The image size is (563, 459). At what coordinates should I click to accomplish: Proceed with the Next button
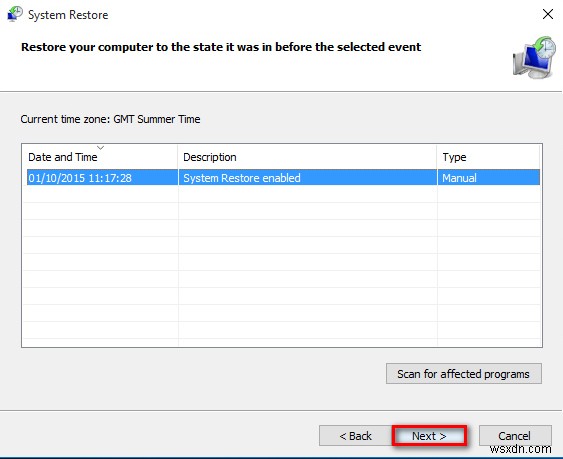coord(429,436)
